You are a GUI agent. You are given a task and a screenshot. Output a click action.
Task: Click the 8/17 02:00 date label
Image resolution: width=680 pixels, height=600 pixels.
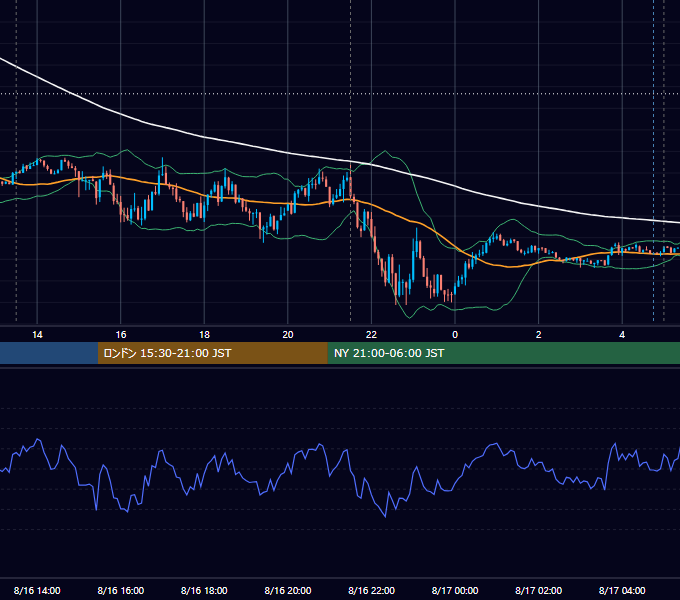(x=538, y=590)
